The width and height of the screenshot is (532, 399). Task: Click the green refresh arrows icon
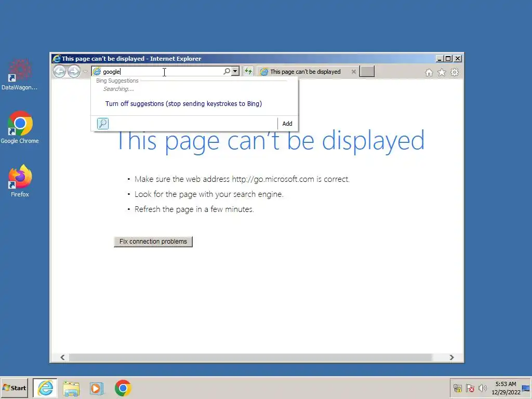[248, 71]
